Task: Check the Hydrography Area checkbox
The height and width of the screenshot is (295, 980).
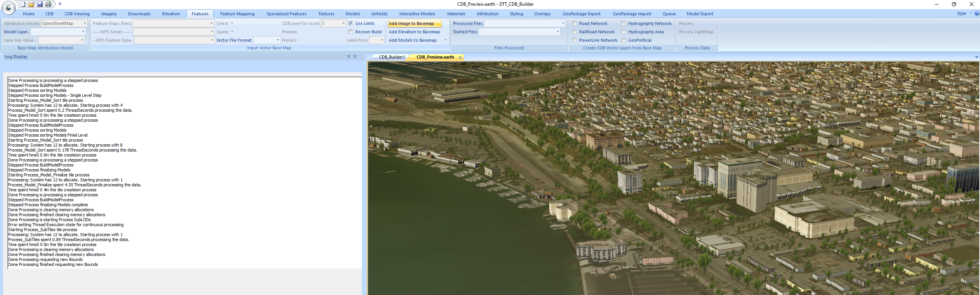Action: pyautogui.click(x=624, y=32)
